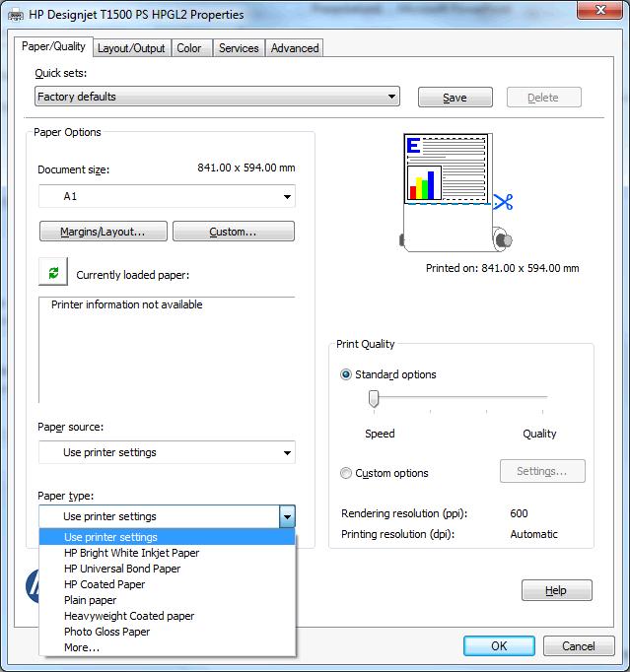This screenshot has height=672, width=630.
Task: Choose Use printer settings in paper type list
Action: coord(167,537)
